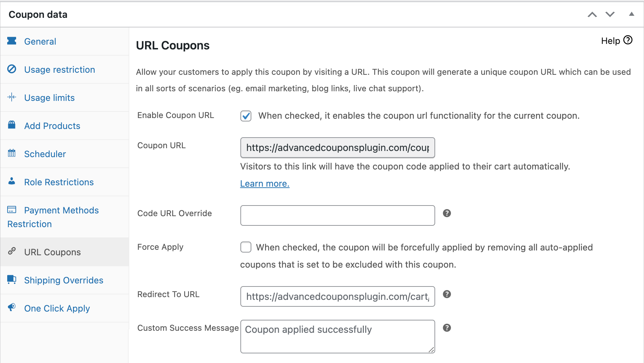Focus the Code URL Override text field

[337, 215]
